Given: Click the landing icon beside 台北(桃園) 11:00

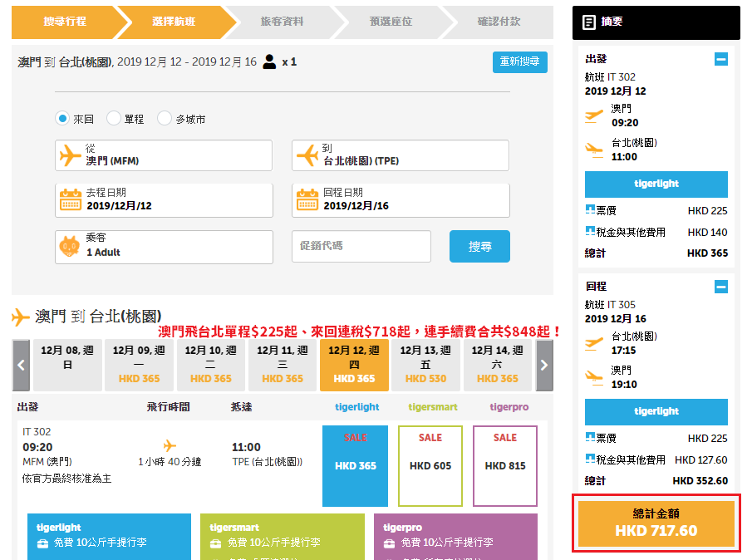Looking at the screenshot, I should [594, 150].
